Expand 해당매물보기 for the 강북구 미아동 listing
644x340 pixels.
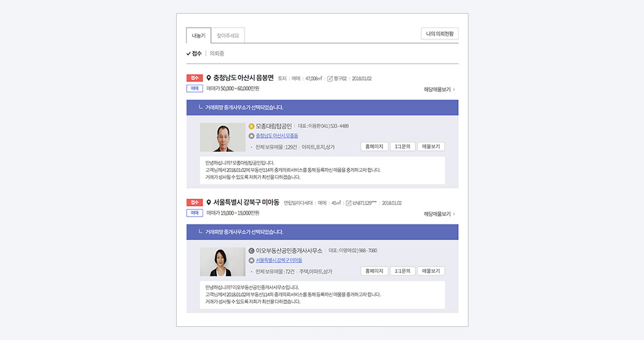439,214
